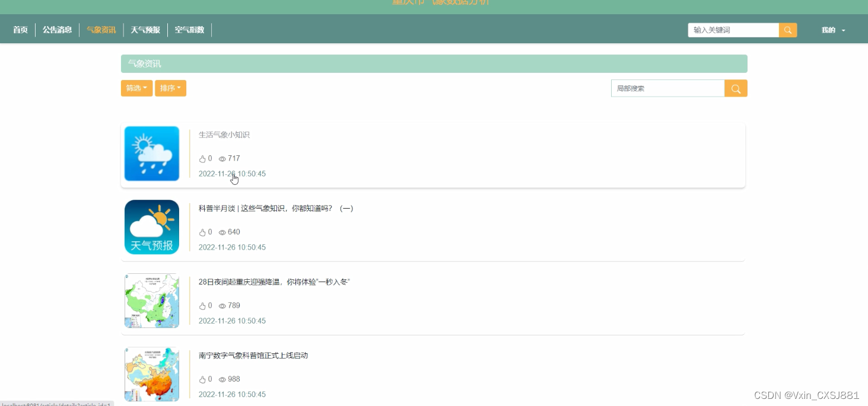Open 公告消息 in the navigation bar
Image resolution: width=868 pixels, height=406 pixels.
click(x=57, y=30)
